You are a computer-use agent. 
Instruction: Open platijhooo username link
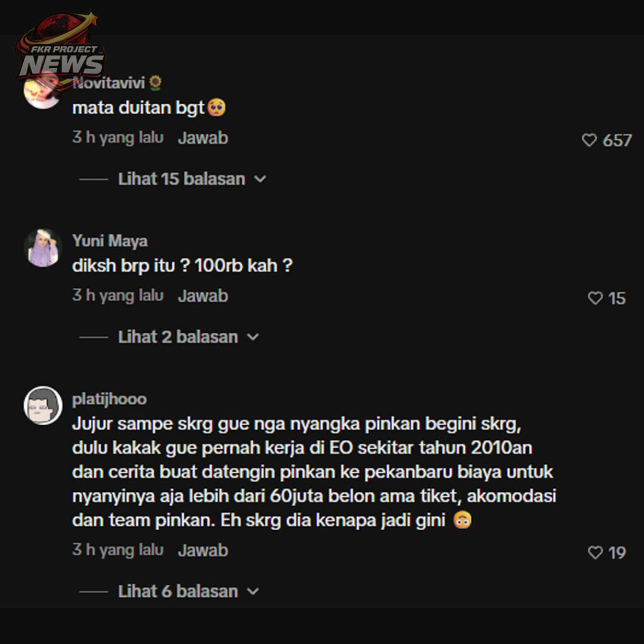109,399
